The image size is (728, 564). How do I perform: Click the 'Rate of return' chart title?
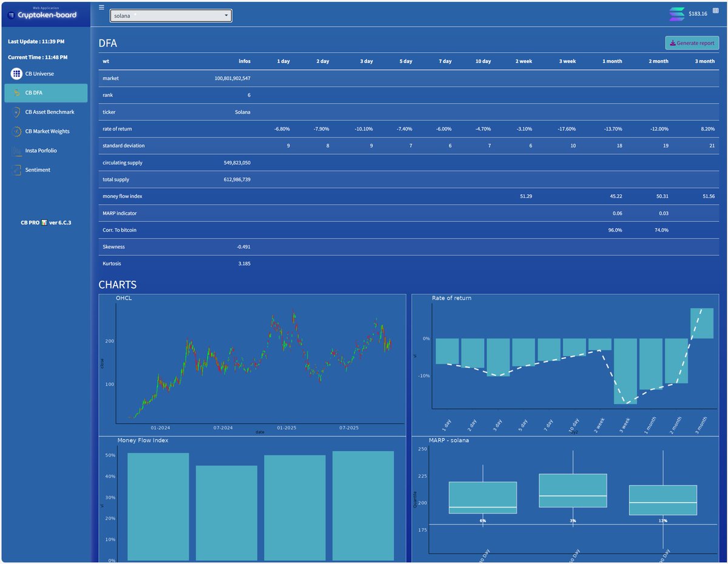click(451, 298)
